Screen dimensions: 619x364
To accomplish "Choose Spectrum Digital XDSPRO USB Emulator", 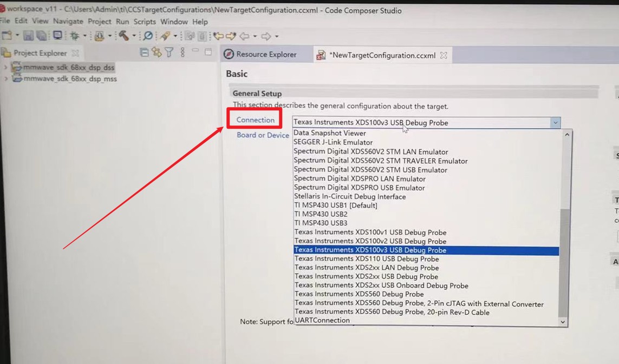I will click(359, 188).
